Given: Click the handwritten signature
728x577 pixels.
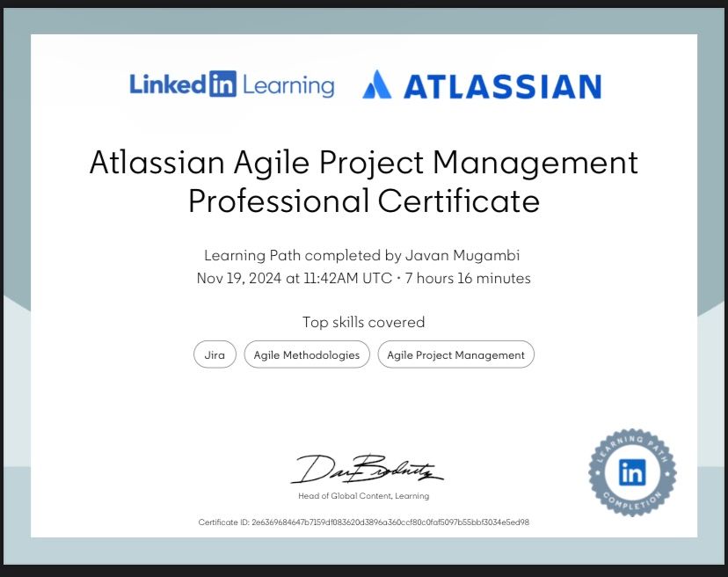Looking at the screenshot, I should pos(367,469).
